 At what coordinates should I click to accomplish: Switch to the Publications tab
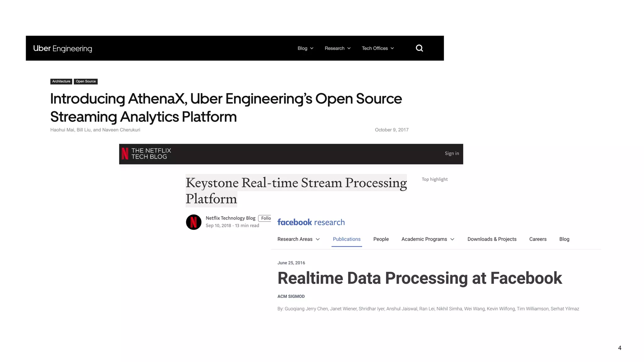(x=347, y=239)
